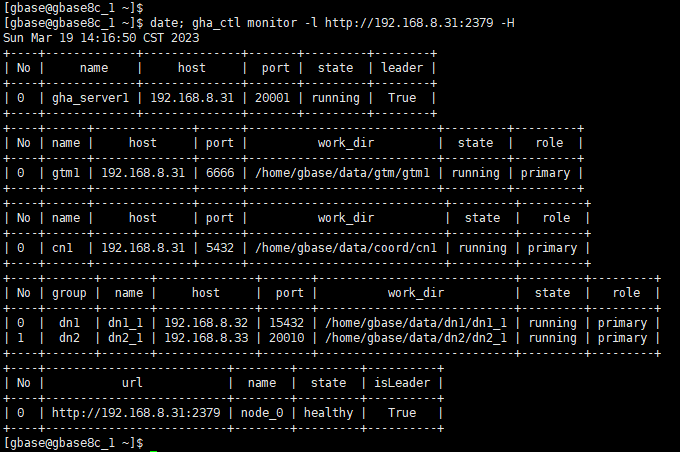Click the green cursor at the final prompt
Viewport: 680px width, 452px height.
click(x=154, y=451)
